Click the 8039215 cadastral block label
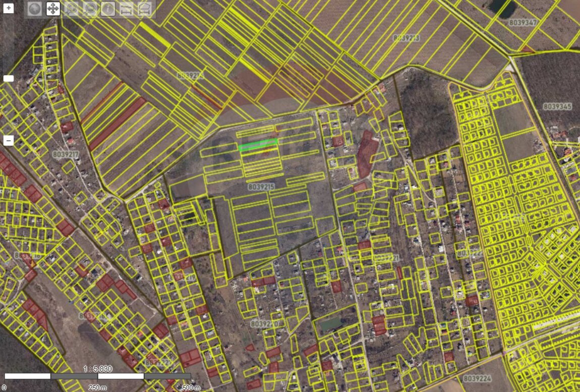 [262, 187]
